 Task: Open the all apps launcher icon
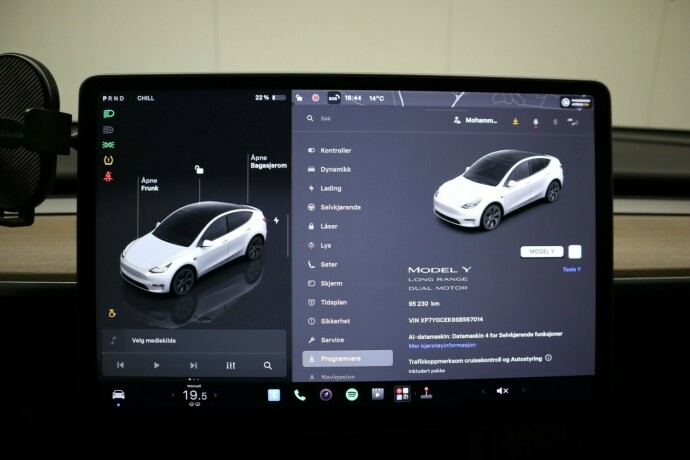click(x=402, y=394)
